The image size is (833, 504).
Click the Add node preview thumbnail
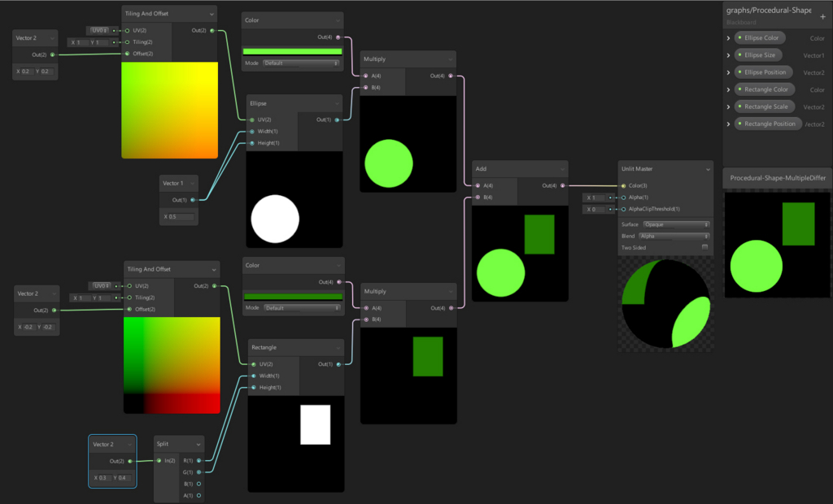click(x=520, y=254)
